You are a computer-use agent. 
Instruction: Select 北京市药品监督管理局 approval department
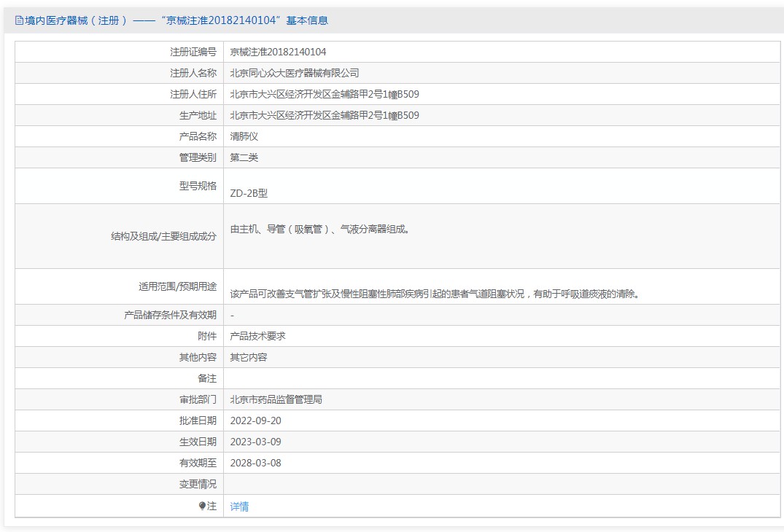[x=276, y=399]
